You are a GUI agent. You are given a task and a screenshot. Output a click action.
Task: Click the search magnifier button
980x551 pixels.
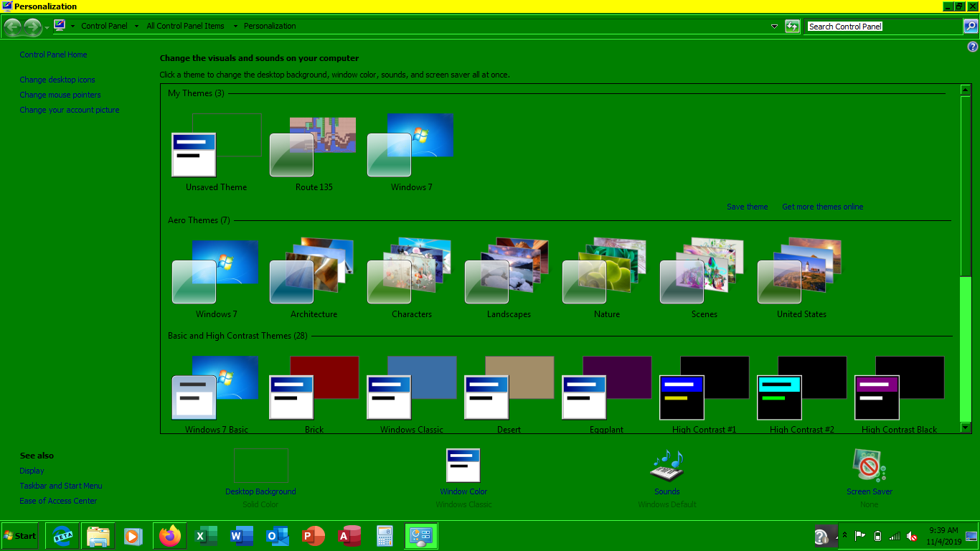pos(970,27)
